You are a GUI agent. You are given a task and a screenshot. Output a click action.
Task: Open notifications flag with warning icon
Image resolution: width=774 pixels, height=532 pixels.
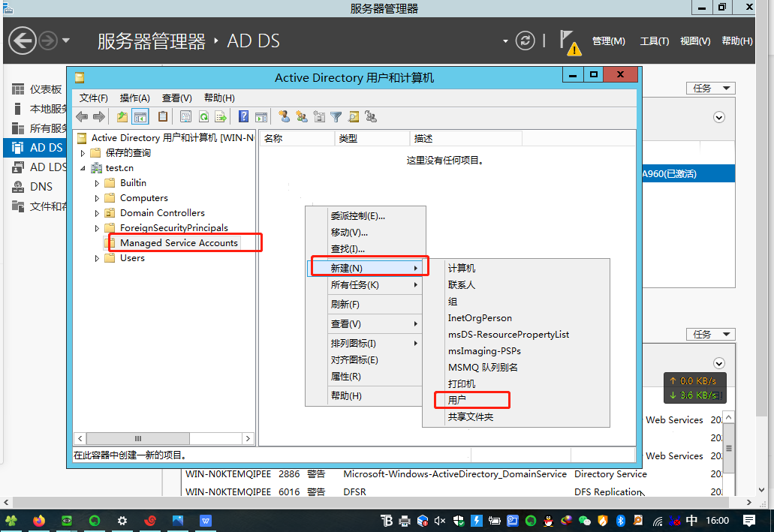point(570,43)
